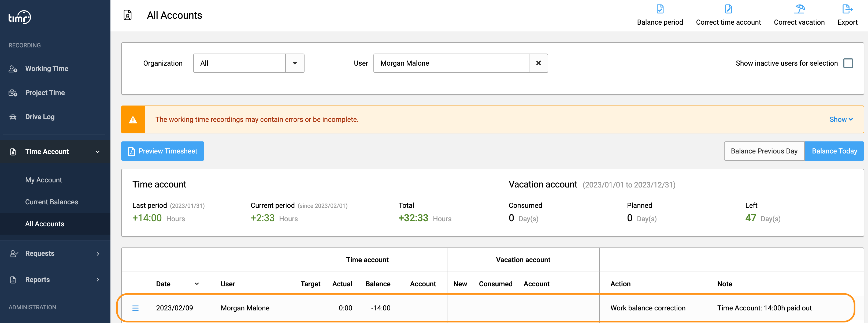Click the Project Time sidebar icon
Viewport: 868px width, 323px height.
point(13,93)
